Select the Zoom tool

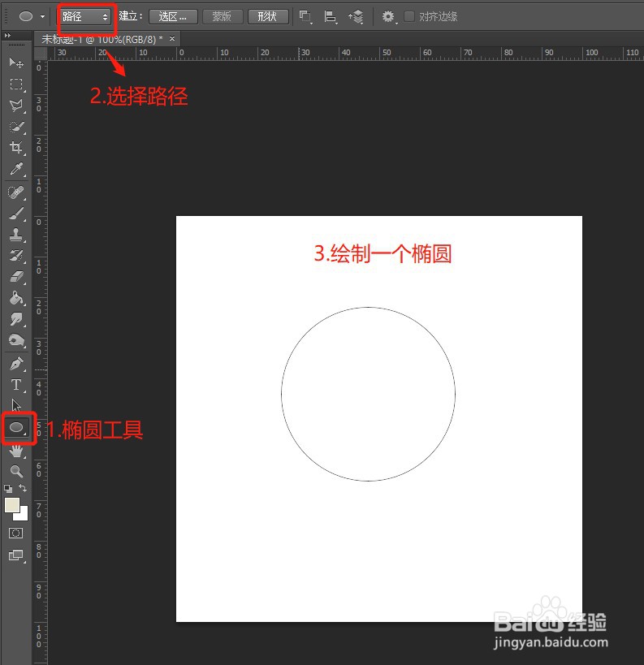[x=16, y=471]
